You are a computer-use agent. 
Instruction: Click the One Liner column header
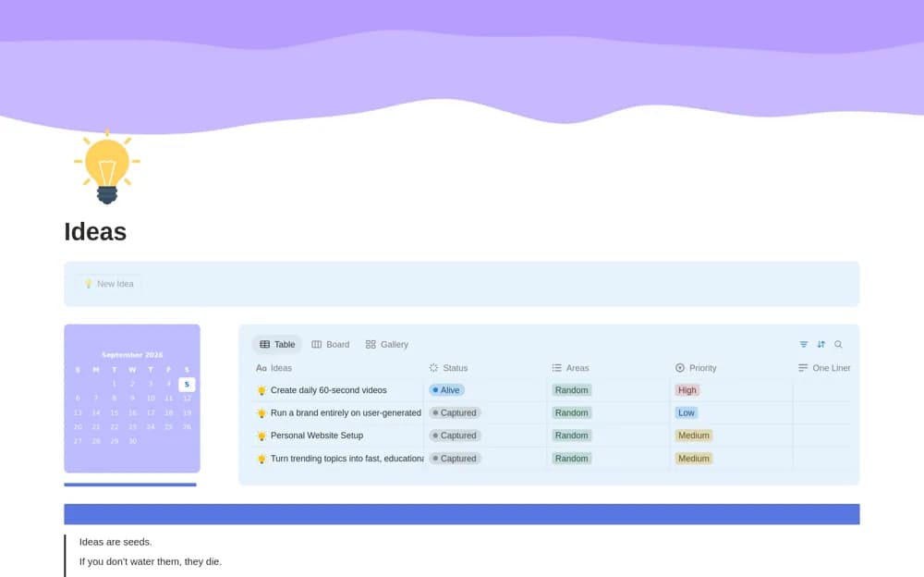coord(824,368)
